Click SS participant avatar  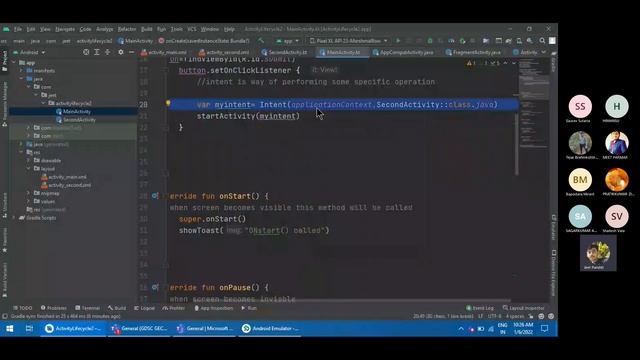click(x=580, y=106)
